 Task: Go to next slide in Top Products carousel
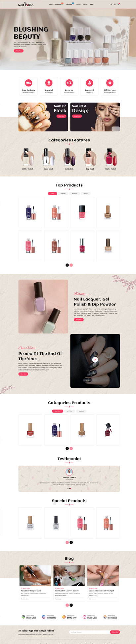pyautogui.click(x=71, y=265)
